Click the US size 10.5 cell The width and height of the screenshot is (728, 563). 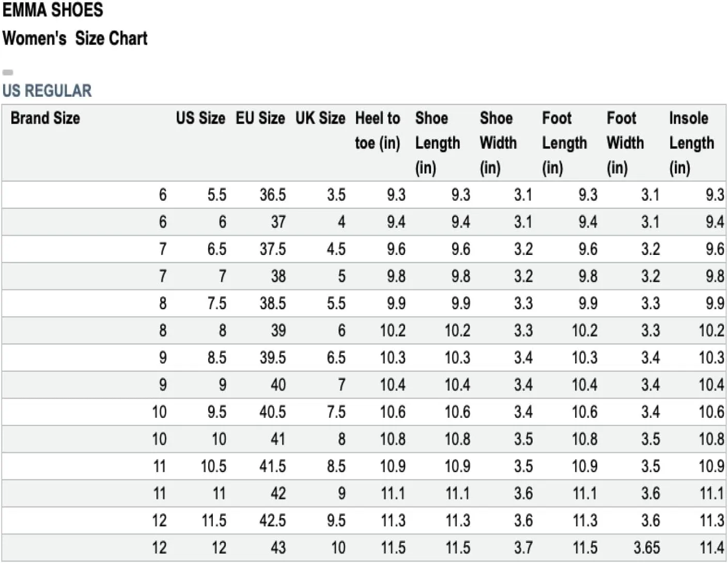click(x=213, y=466)
